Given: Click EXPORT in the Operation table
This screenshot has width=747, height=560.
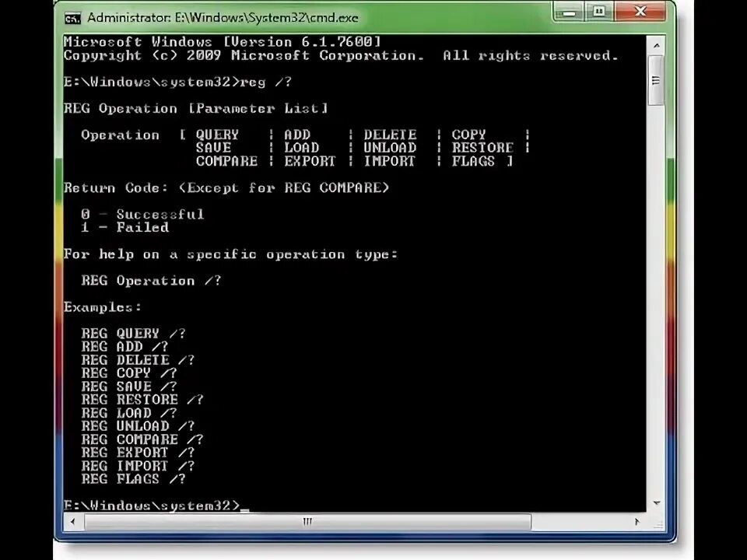Looking at the screenshot, I should (310, 162).
